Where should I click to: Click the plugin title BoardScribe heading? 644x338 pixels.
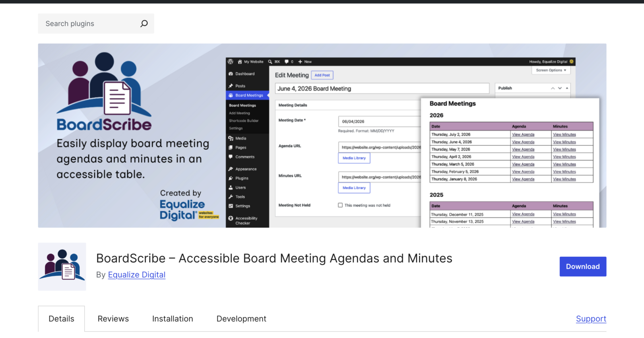(274, 258)
